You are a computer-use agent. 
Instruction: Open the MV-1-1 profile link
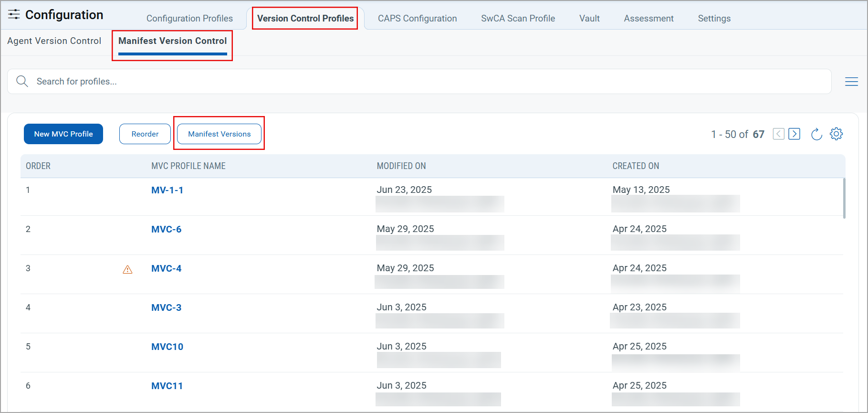coord(167,190)
